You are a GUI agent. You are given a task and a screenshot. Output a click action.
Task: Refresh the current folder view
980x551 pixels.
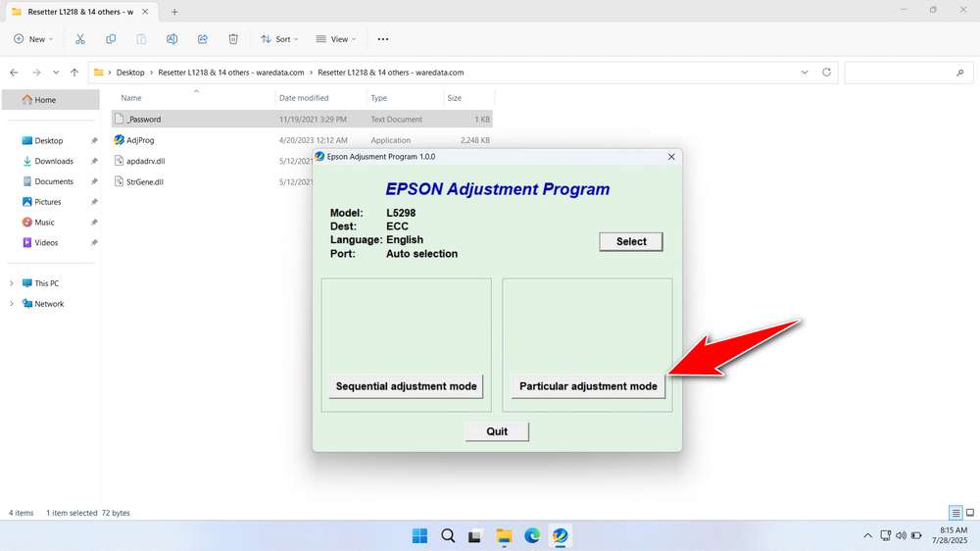[826, 72]
